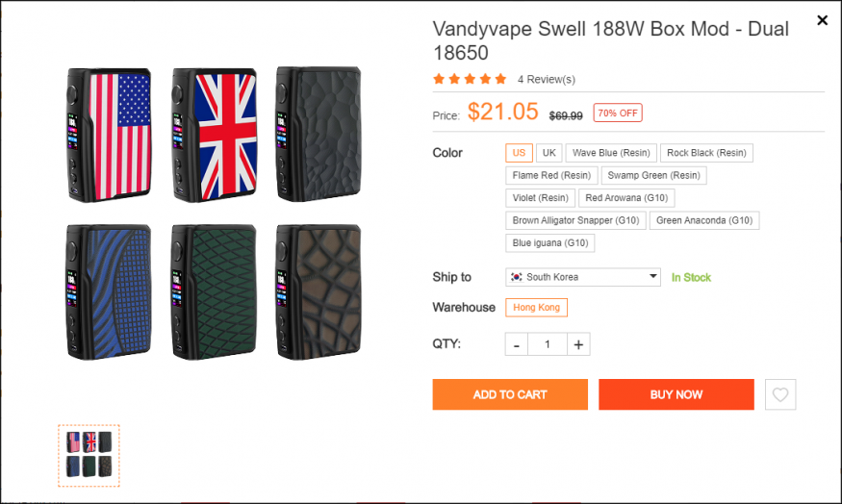The image size is (842, 504).
Task: Open the Ship to country dropdown
Action: pyautogui.click(x=583, y=277)
